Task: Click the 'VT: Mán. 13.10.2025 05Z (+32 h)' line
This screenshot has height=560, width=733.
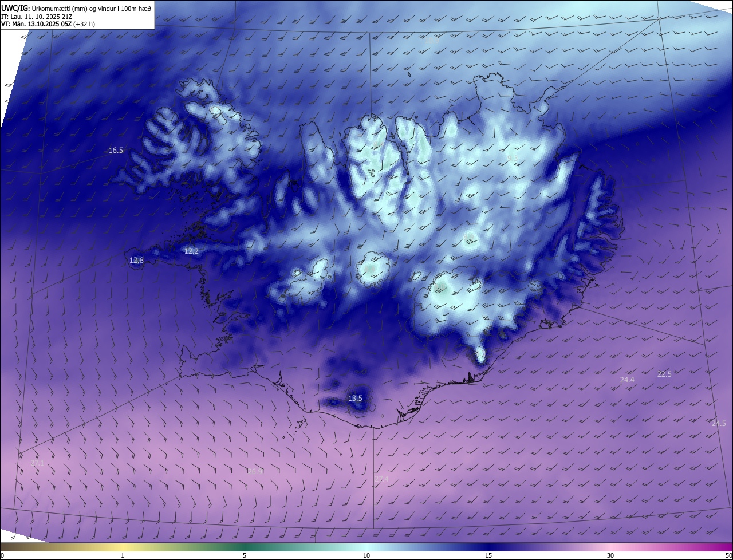Action: point(48,25)
